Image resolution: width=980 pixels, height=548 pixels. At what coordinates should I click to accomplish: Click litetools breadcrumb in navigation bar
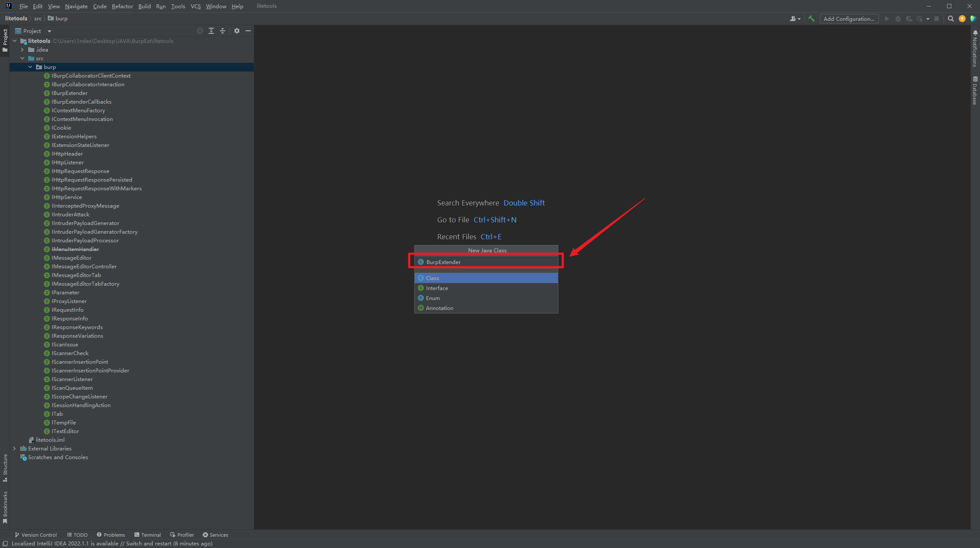click(16, 18)
